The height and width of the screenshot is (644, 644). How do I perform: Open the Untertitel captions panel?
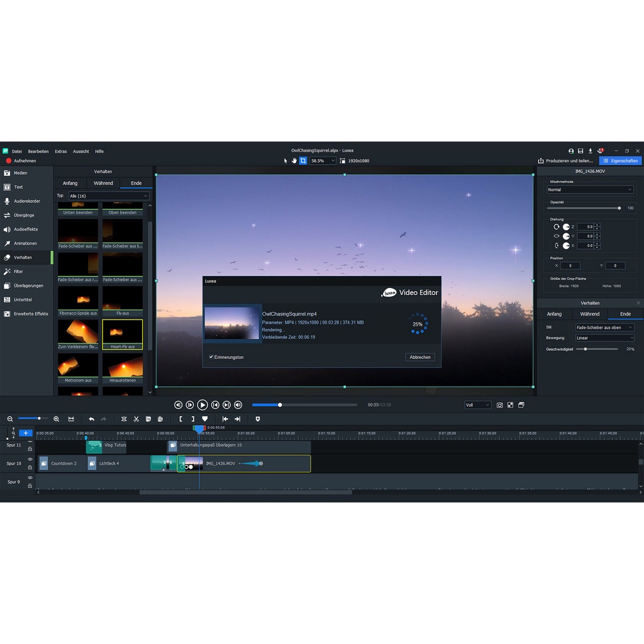click(26, 299)
